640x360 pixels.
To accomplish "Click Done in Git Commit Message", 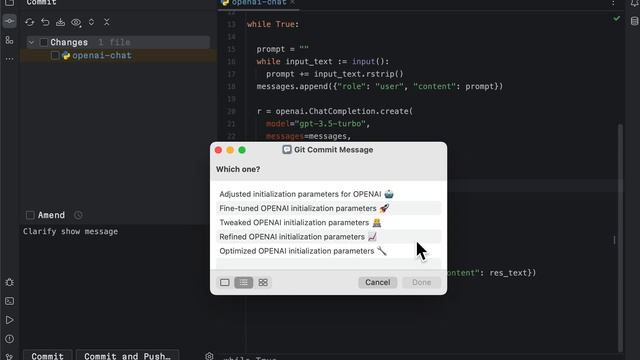I will click(x=421, y=282).
